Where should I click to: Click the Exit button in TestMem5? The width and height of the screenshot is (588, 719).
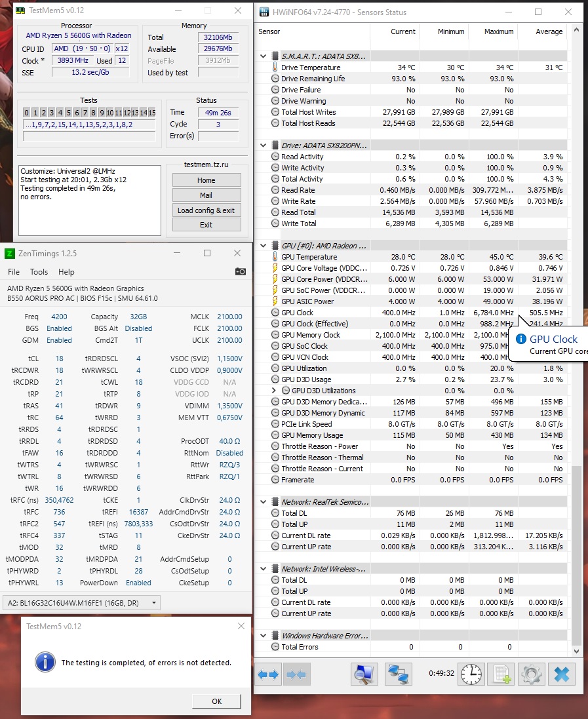206,225
